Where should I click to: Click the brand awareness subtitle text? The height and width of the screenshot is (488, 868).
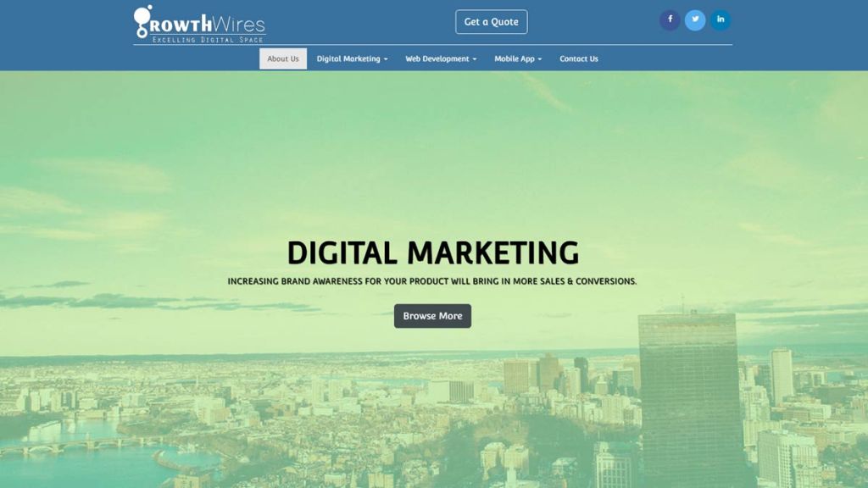tap(432, 281)
